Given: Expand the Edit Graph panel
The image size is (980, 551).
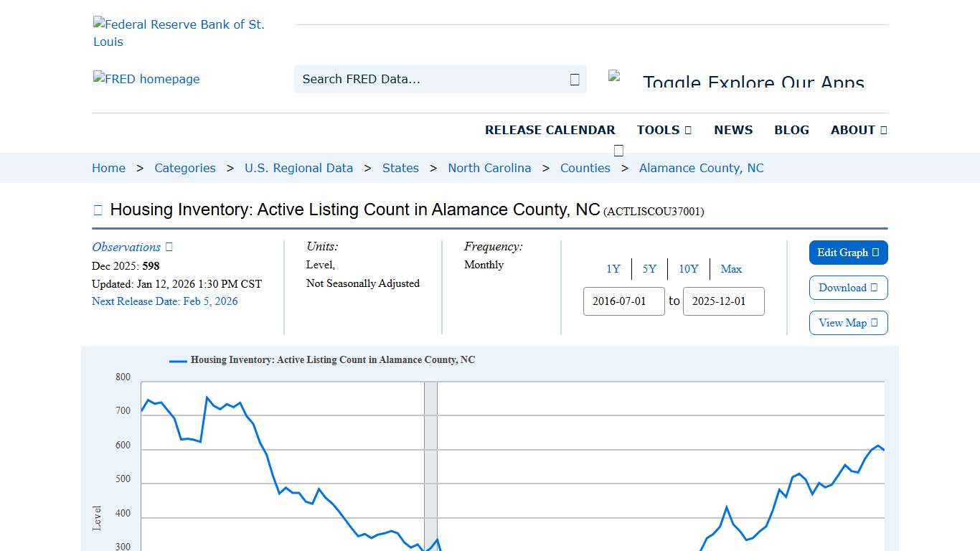Looking at the screenshot, I should [848, 253].
